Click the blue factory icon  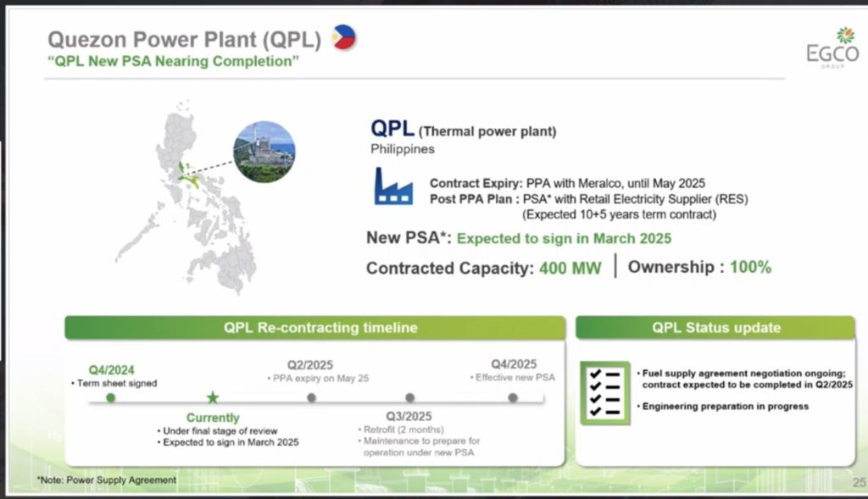point(393,186)
